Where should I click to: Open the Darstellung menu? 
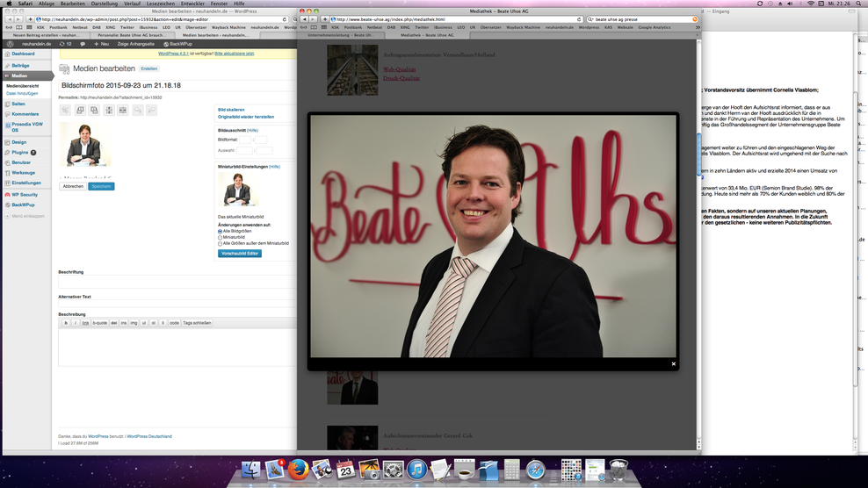point(104,4)
